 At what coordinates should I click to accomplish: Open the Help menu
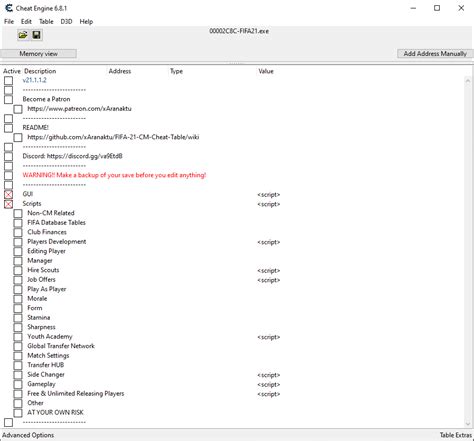(x=86, y=22)
